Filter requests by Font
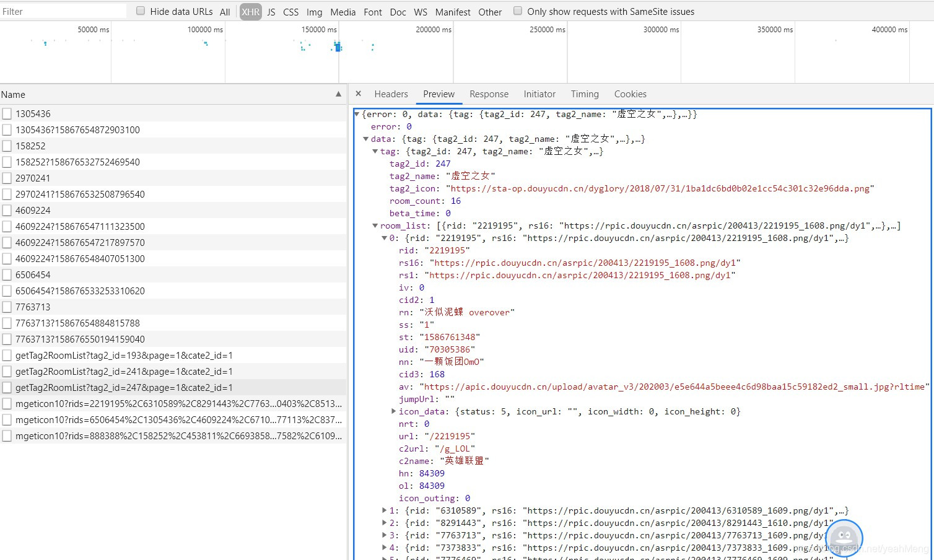 pos(373,12)
